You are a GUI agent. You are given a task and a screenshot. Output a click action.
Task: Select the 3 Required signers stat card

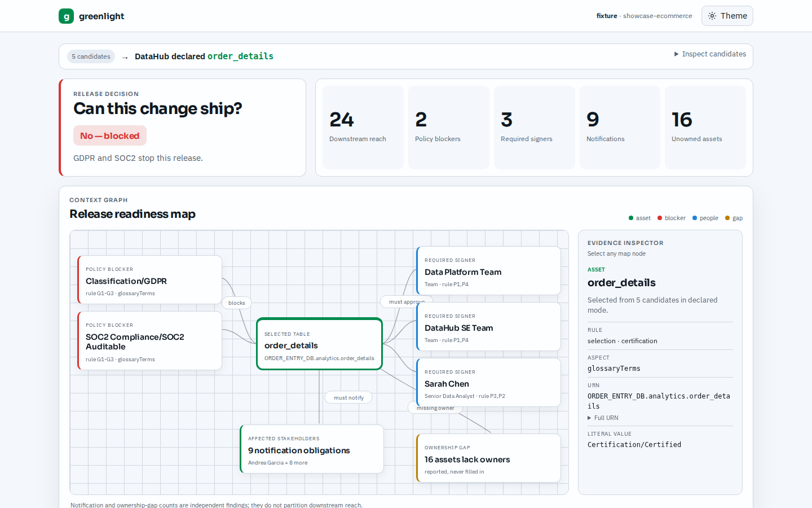(535, 128)
